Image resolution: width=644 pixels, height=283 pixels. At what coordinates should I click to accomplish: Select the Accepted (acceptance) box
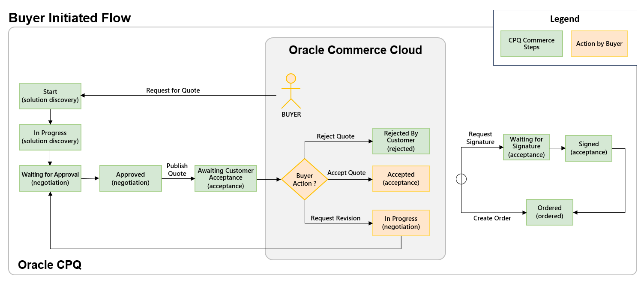pos(401,178)
